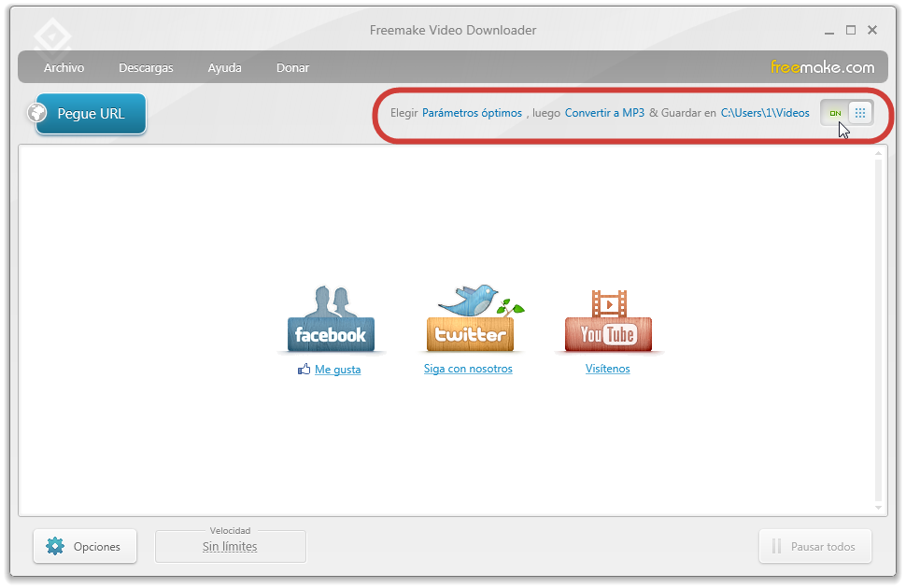Open the Descargas menu

click(146, 67)
